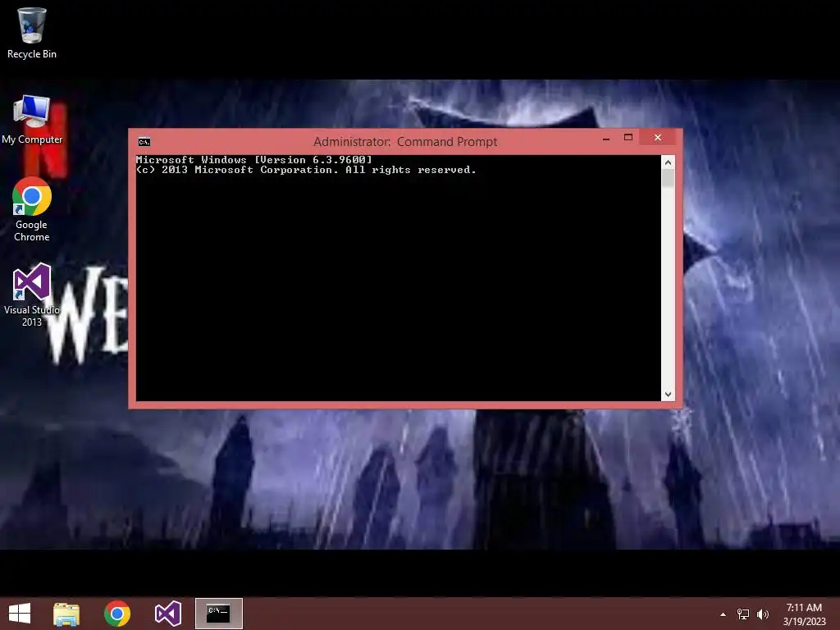Viewport: 840px width, 630px height.
Task: Show hidden system tray icons
Action: 723,614
